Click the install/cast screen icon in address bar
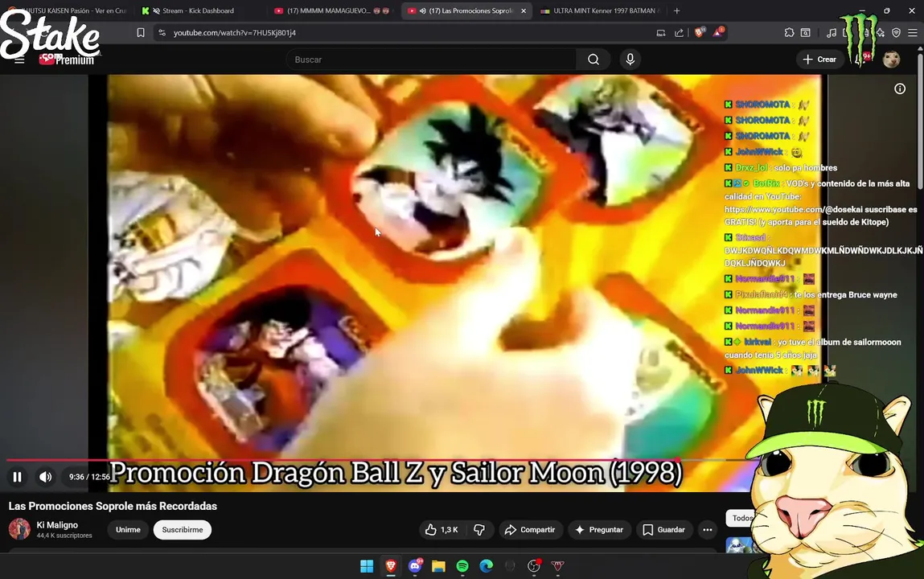 (x=660, y=33)
